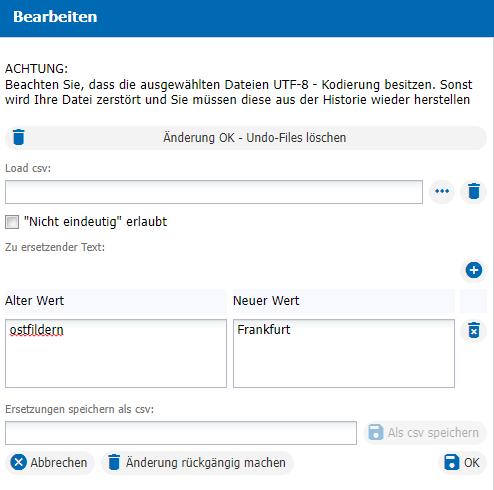Add a replacement row with plus icon
Image resolution: width=494 pixels, height=490 pixels.
click(474, 270)
